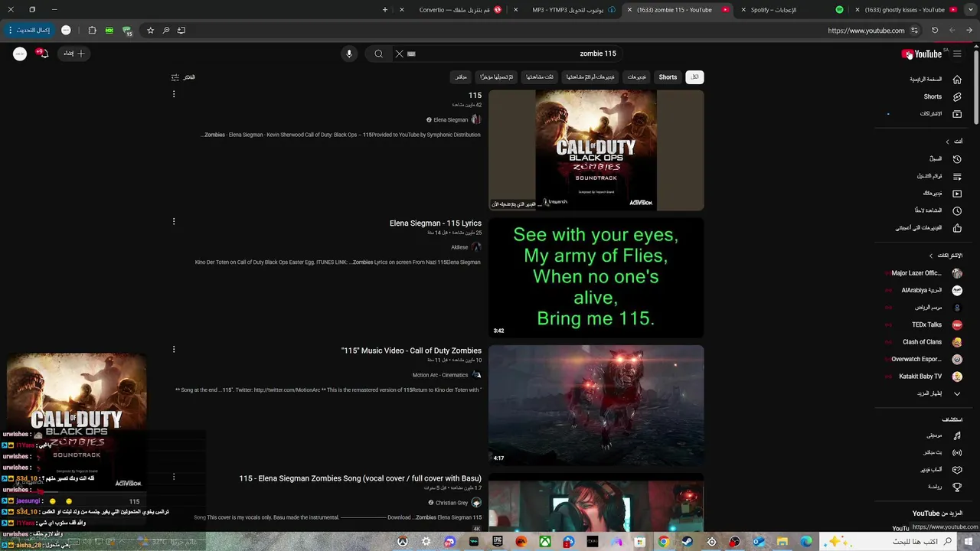Open the Clash of Clans channel subscription
Screen dimensions: 980x551
[x=924, y=342]
